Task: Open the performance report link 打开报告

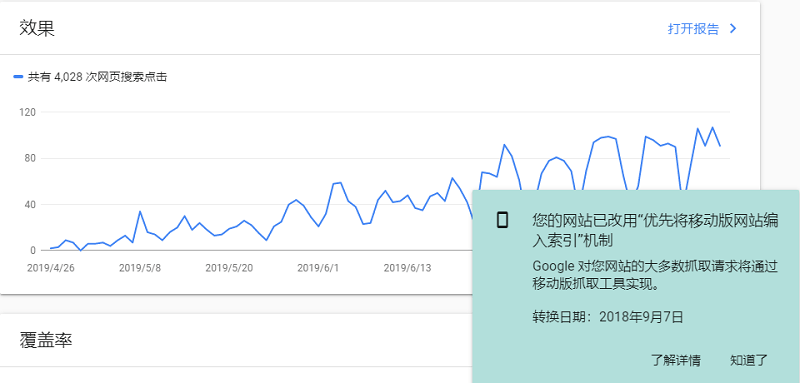Action: pyautogui.click(x=693, y=29)
